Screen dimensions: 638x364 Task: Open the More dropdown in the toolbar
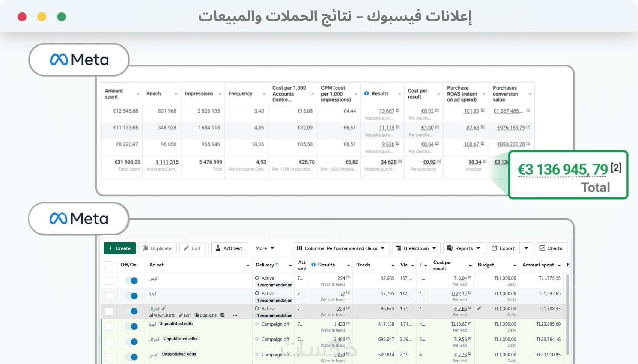265,248
